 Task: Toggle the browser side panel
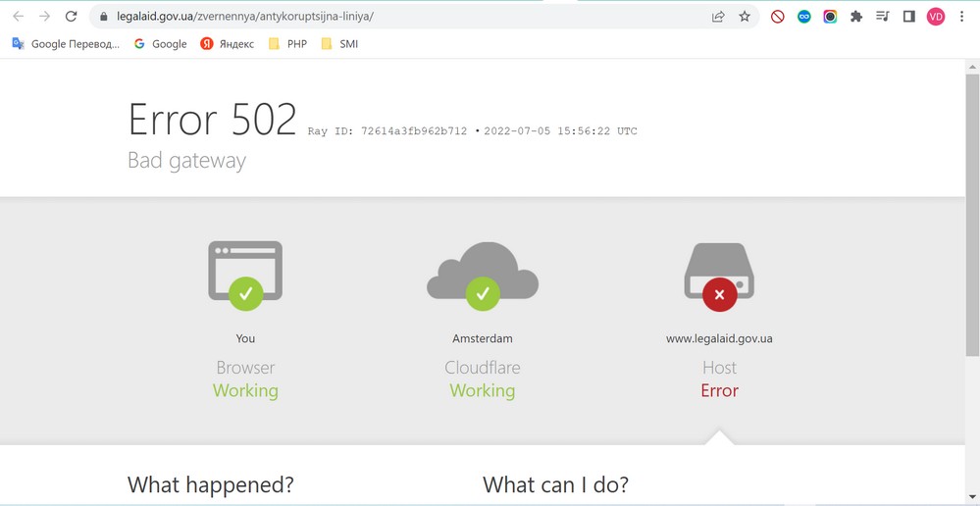908,17
